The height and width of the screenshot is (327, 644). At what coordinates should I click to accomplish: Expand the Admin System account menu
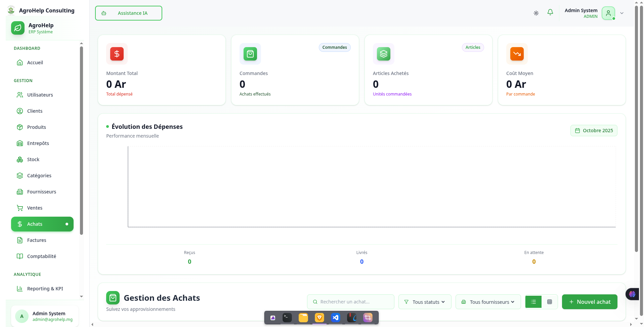coord(622,13)
